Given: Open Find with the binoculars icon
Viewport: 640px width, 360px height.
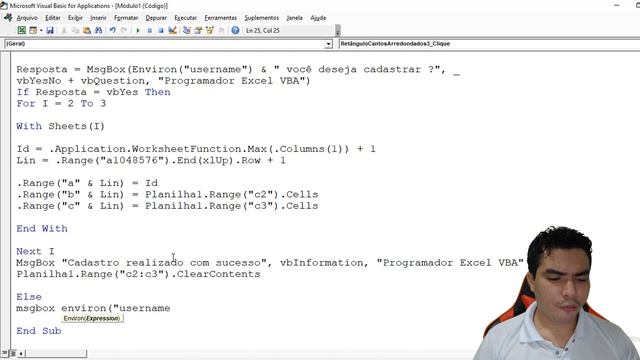Looking at the screenshot, I should pyautogui.click(x=98, y=30).
